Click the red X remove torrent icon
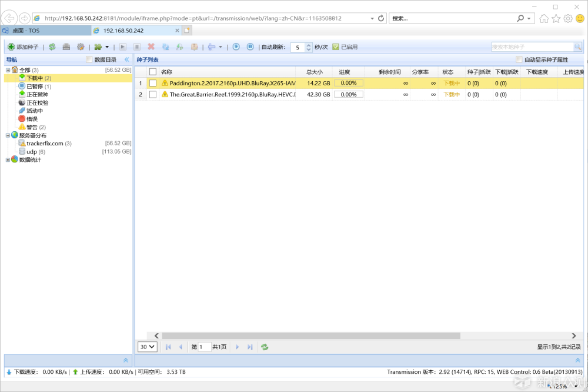Image resolution: width=588 pixels, height=392 pixels. point(151,46)
